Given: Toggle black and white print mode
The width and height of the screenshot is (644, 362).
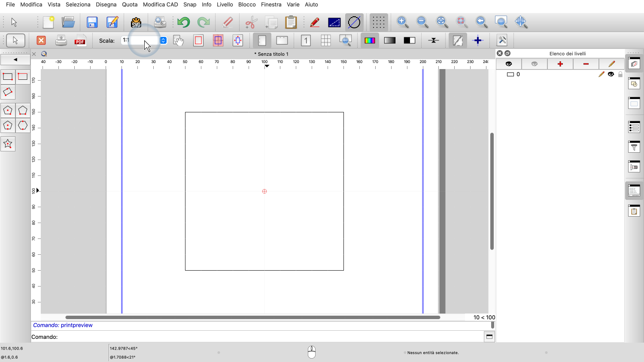Looking at the screenshot, I should (410, 41).
